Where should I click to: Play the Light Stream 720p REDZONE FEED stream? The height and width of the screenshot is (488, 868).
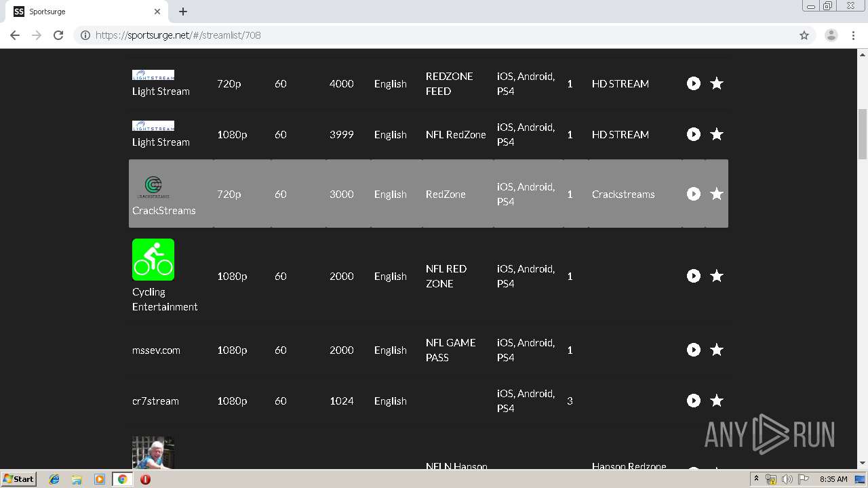click(693, 83)
